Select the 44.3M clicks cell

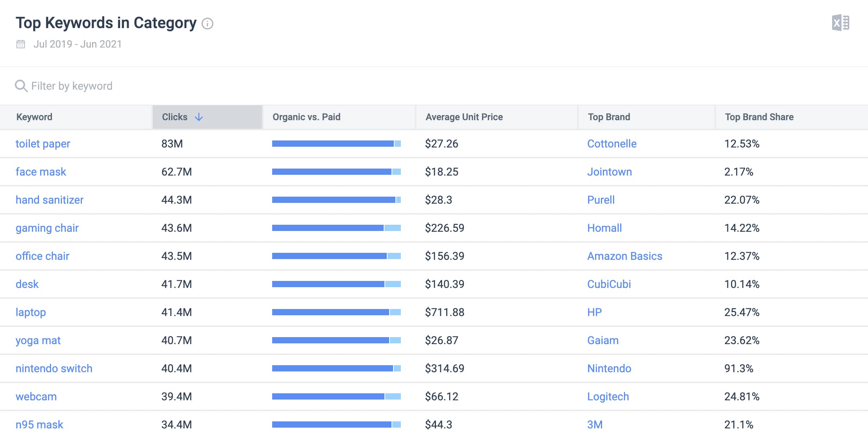coord(177,200)
